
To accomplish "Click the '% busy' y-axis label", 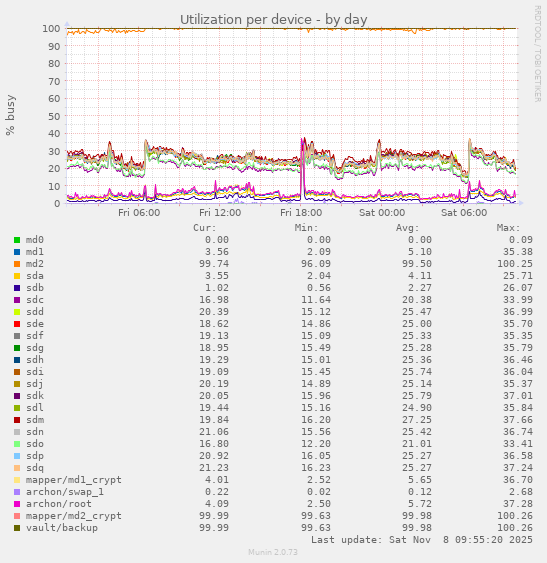I will [x=10, y=115].
